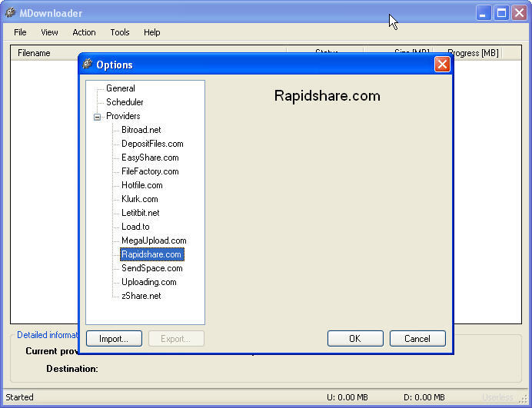
Task: Click the resize grip in status bar
Action: (524, 399)
